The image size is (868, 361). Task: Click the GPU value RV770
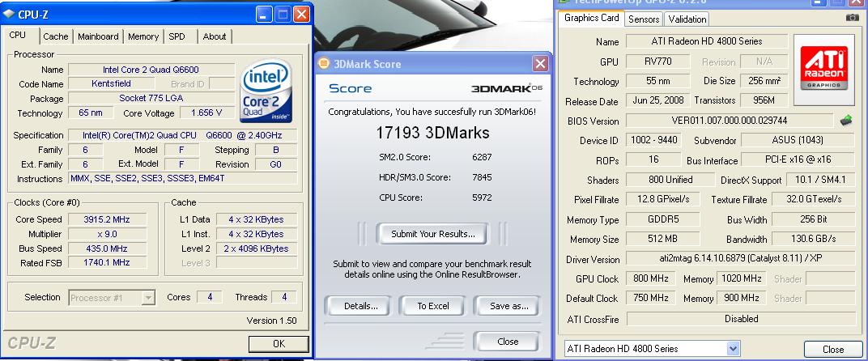[x=657, y=62]
